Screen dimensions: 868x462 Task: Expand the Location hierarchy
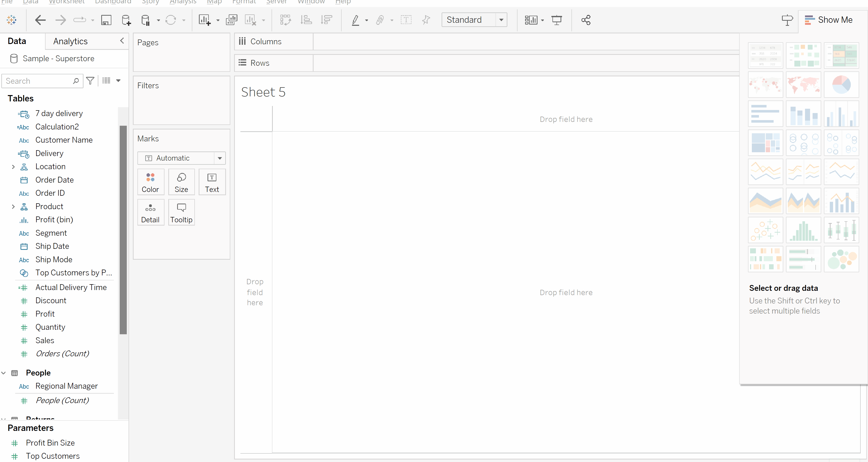[13, 167]
